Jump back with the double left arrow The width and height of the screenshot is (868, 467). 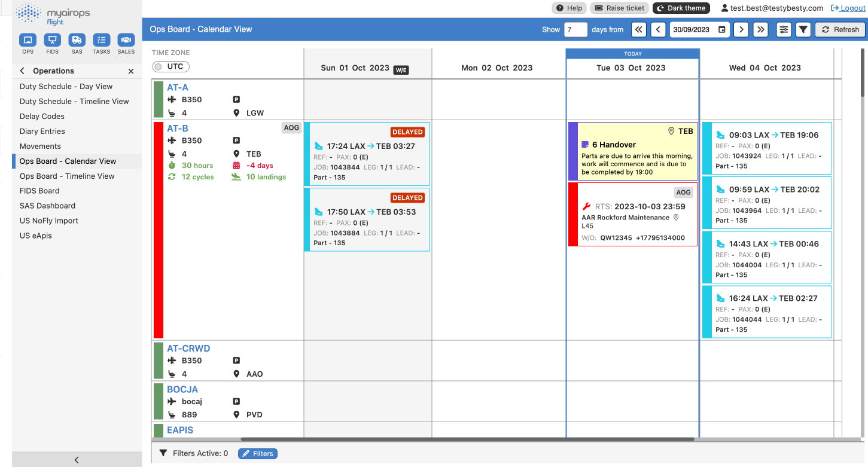coord(638,29)
